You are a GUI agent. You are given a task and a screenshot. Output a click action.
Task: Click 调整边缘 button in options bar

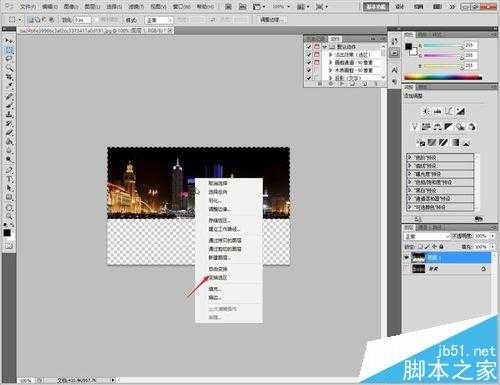pos(272,20)
